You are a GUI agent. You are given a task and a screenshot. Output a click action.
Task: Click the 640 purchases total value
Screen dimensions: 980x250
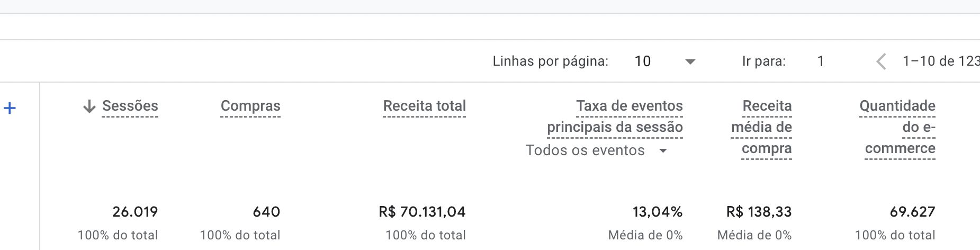tap(266, 212)
